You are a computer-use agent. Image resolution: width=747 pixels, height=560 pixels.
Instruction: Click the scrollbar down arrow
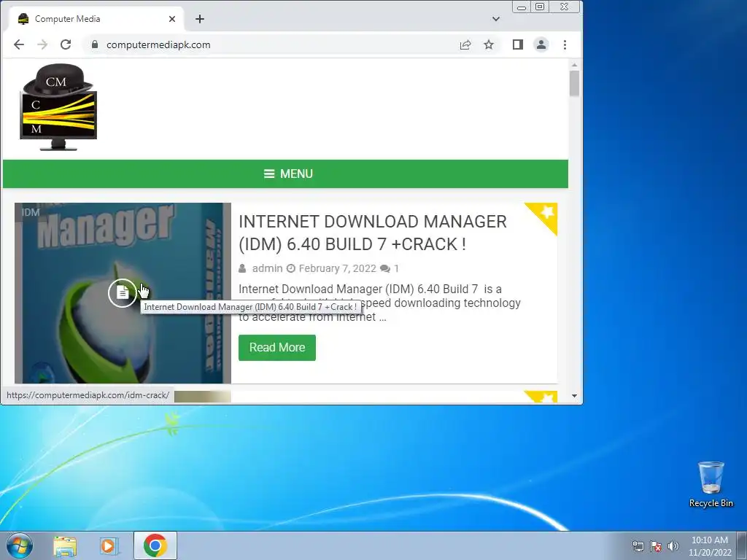tap(575, 396)
